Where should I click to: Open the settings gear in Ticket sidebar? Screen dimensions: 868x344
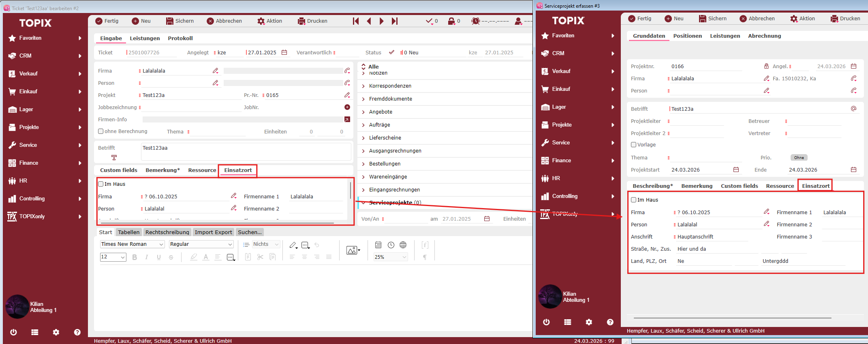pos(56,332)
